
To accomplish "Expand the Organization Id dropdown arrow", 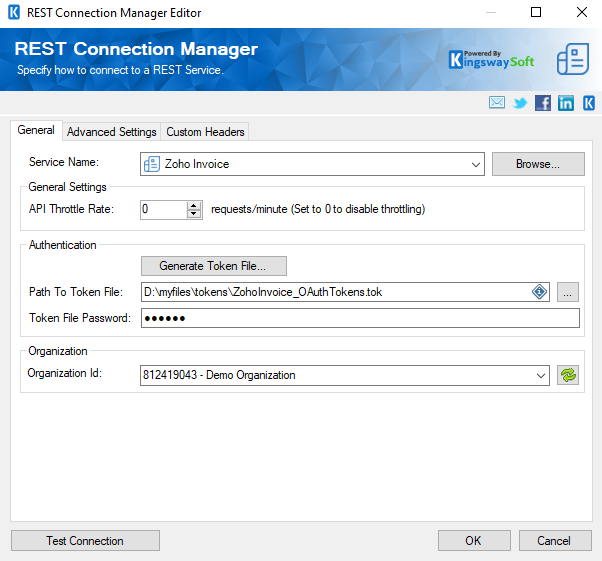I will point(541,375).
